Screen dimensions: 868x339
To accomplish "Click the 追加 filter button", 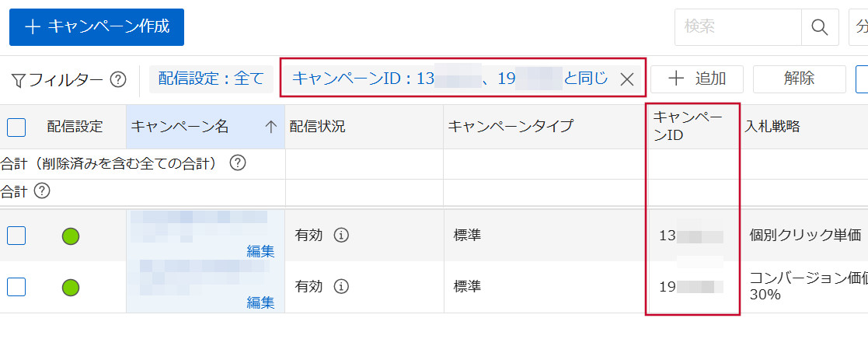I will click(697, 79).
